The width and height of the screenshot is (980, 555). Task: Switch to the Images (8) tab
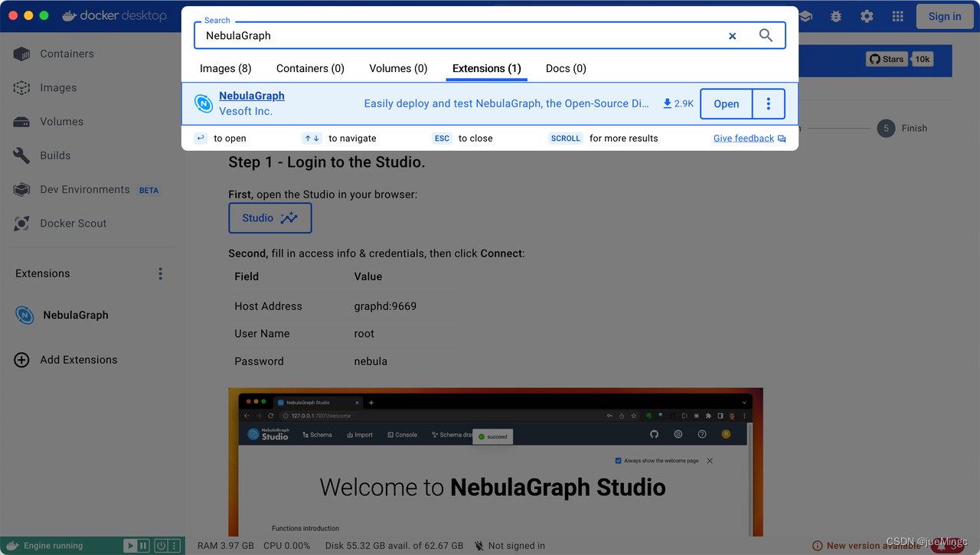226,68
